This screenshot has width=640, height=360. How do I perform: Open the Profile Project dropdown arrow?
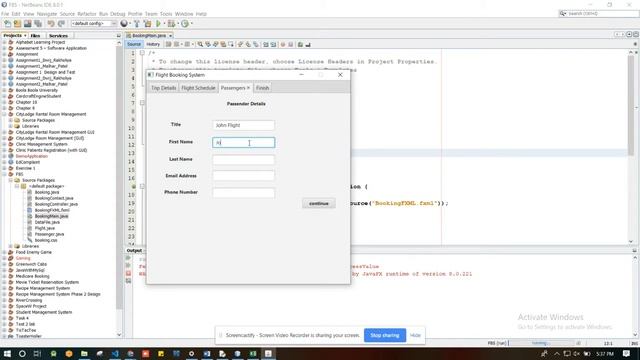191,24
